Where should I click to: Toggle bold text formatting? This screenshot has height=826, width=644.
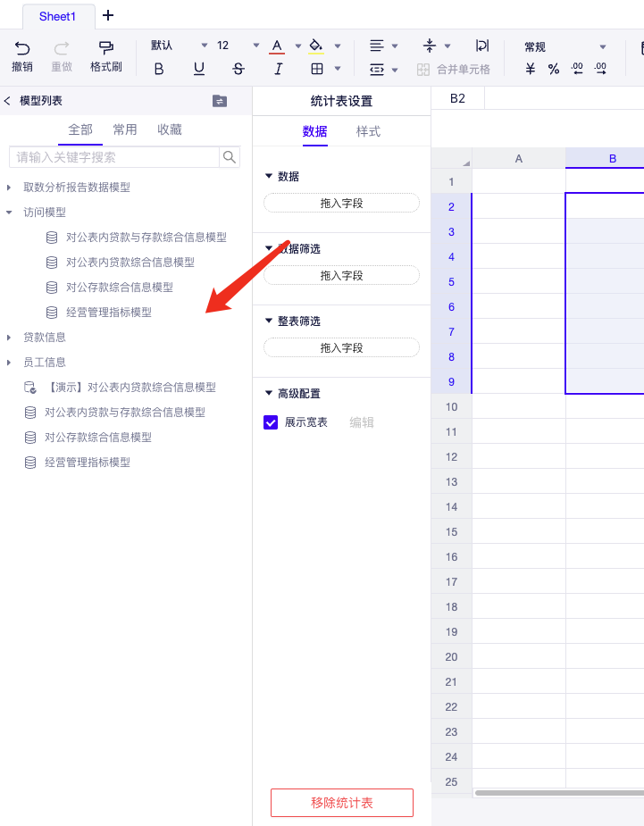[x=159, y=69]
